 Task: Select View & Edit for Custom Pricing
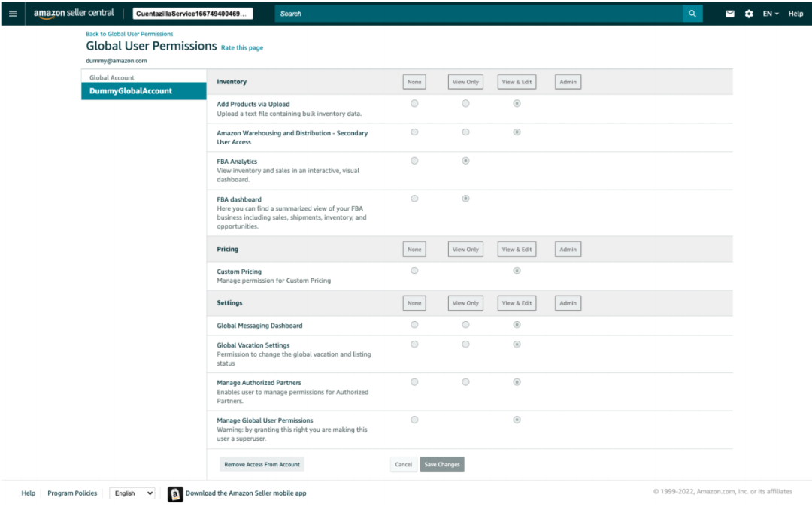coord(517,271)
